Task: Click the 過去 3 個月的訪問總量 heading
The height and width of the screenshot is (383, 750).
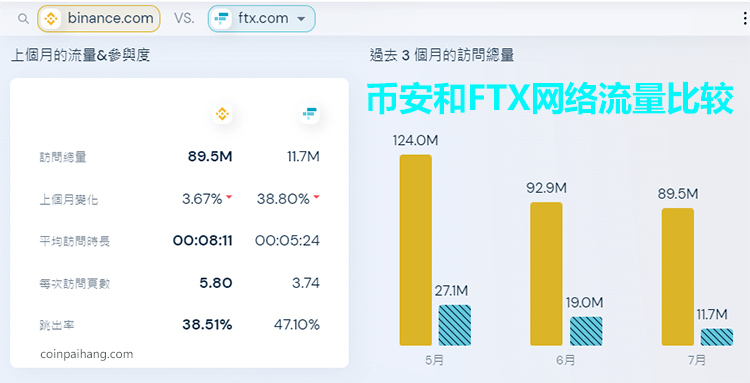Action: pyautogui.click(x=441, y=55)
